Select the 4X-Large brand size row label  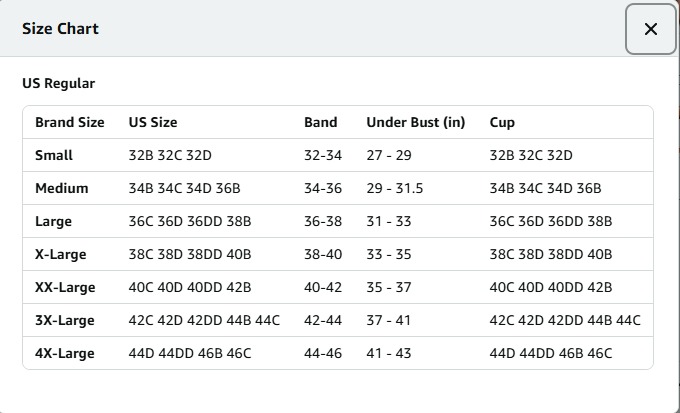65,354
